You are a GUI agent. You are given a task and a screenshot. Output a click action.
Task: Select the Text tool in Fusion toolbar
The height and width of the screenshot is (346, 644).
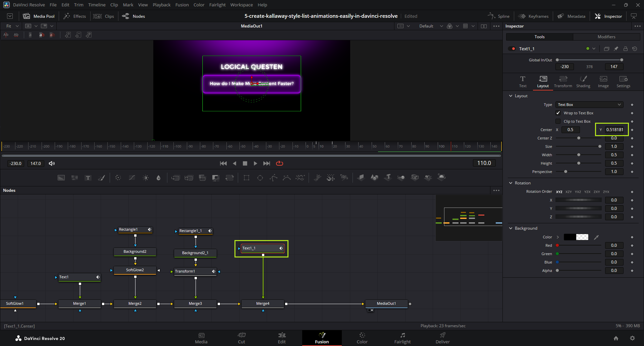(88, 178)
